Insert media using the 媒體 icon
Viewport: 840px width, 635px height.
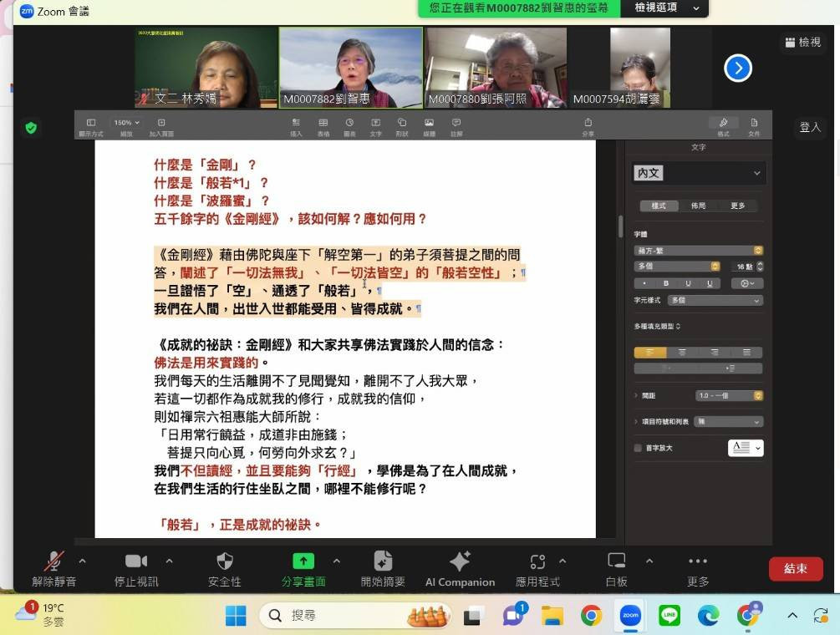coord(429,123)
